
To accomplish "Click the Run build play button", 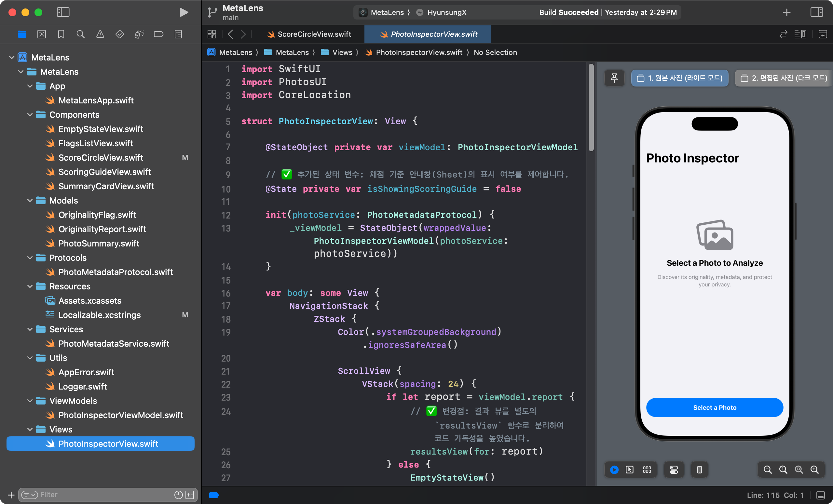I will (x=184, y=12).
